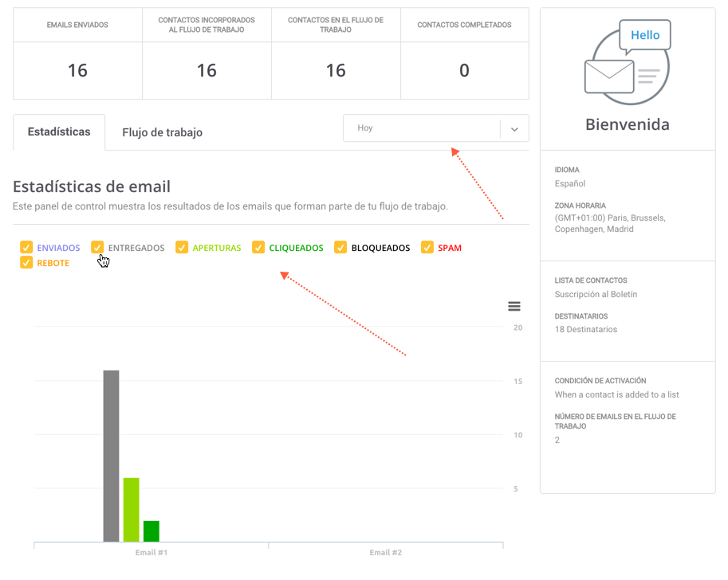Click the 18 Destinatarios text

(x=586, y=330)
